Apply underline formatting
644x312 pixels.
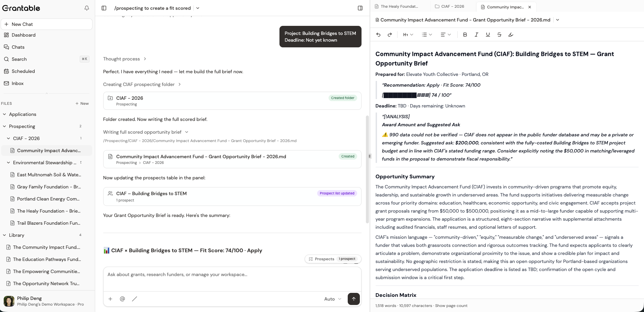point(488,35)
